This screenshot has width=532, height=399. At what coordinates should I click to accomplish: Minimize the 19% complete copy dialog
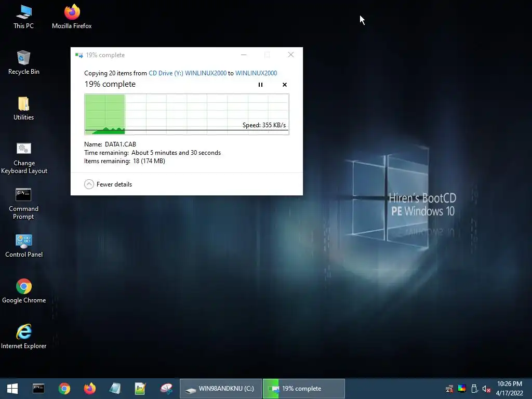pyautogui.click(x=244, y=55)
